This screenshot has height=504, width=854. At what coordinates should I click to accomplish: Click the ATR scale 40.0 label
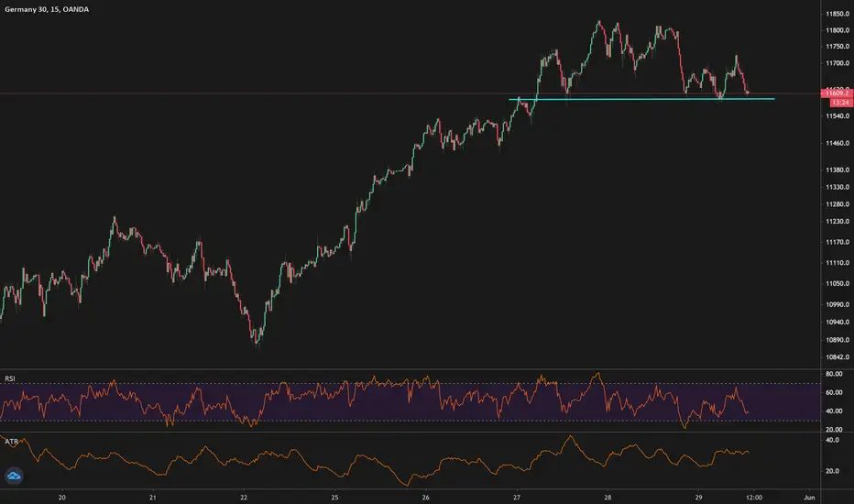pos(832,440)
